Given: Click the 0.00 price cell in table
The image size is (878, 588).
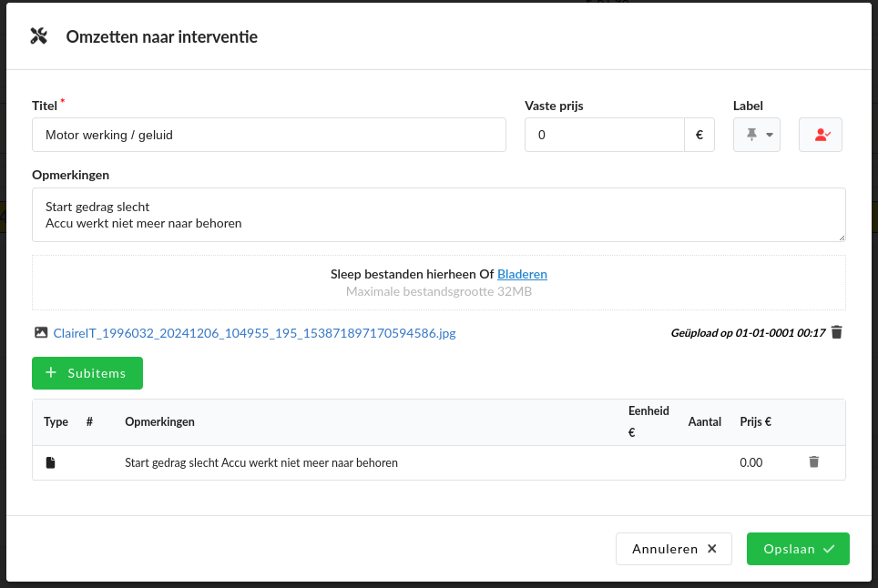Looking at the screenshot, I should coord(750,462).
